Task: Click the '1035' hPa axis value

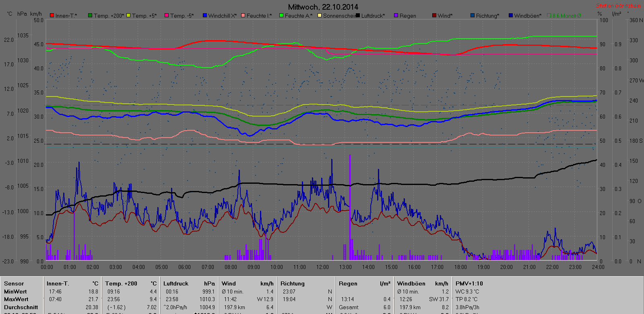Action: point(23,35)
